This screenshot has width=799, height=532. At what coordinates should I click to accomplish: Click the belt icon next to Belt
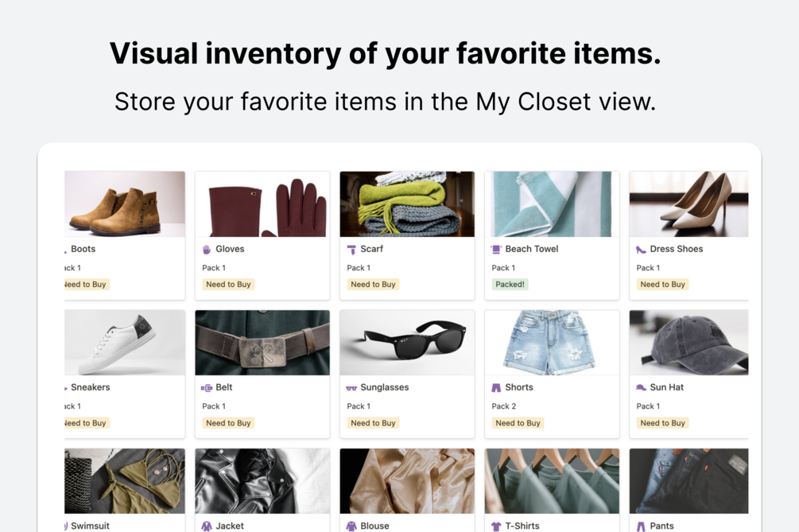[x=207, y=388]
